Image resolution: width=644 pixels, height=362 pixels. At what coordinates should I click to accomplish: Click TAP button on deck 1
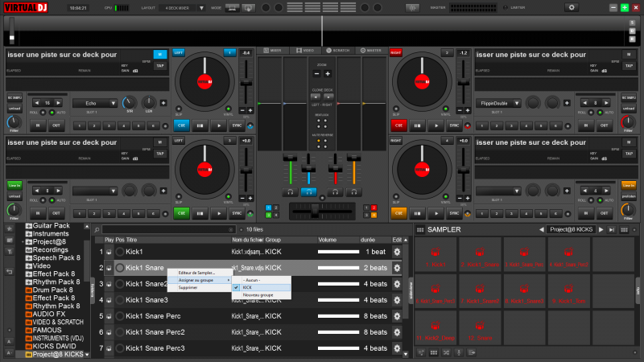pyautogui.click(x=159, y=66)
